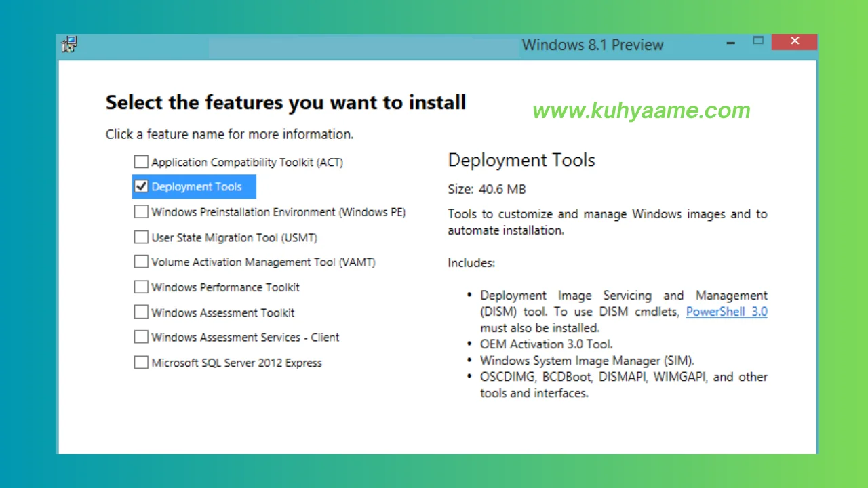This screenshot has height=488, width=868.
Task: Tick the Windows Assessment Toolkit checkbox
Action: [x=141, y=312]
